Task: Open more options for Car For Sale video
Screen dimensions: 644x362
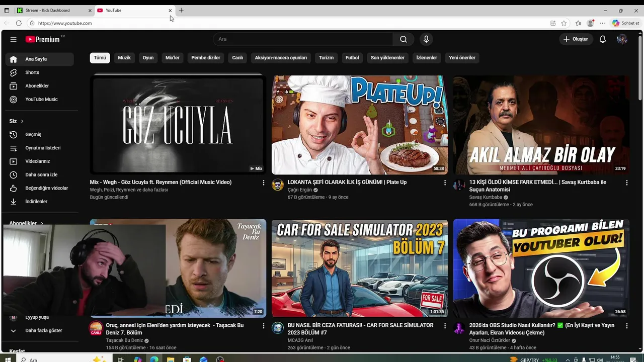Action: [x=445, y=326]
